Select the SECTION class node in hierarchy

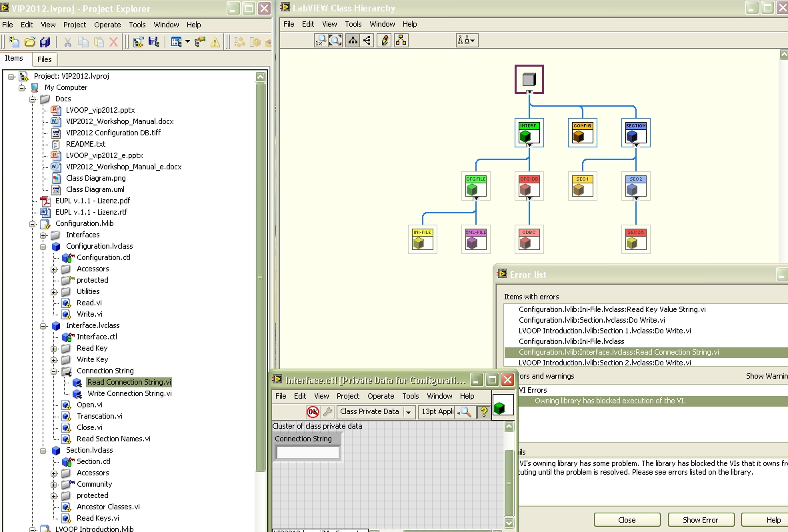[x=636, y=133]
